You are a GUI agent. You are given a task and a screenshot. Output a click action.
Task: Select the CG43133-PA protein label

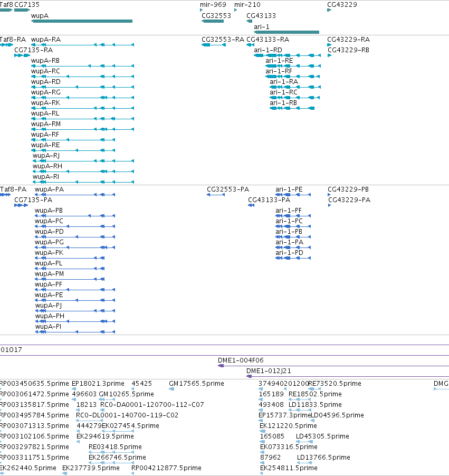269,200
